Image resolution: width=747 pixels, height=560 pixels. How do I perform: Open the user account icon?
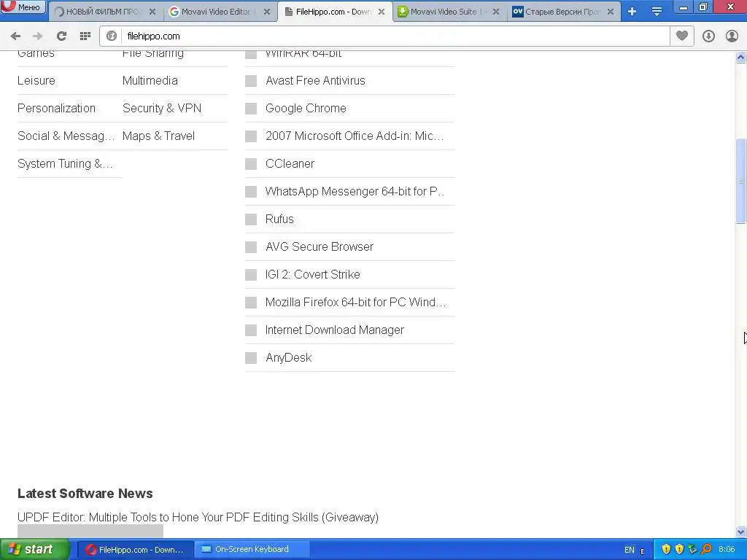click(732, 36)
